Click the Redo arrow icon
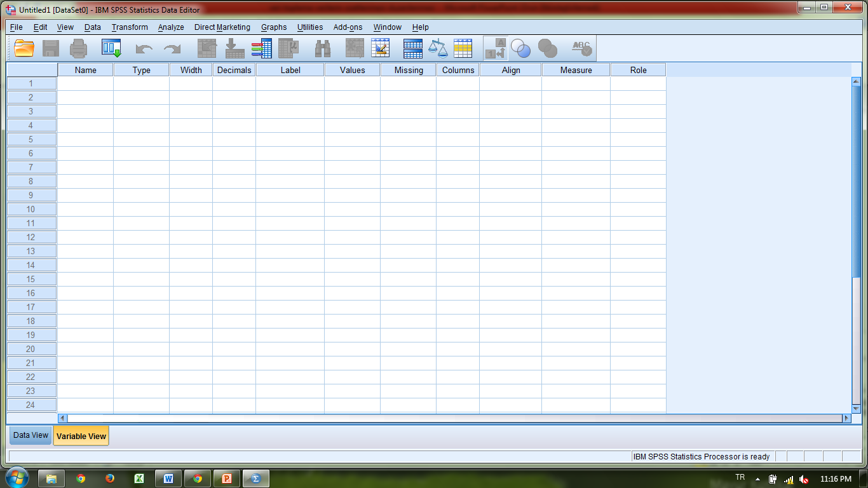Screen dimensions: 868x488 (x=172, y=49)
